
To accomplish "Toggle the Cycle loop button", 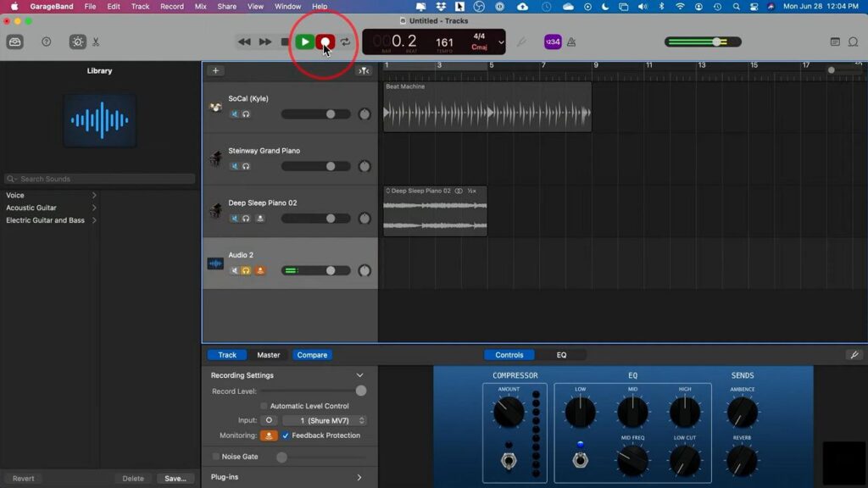I will pyautogui.click(x=346, y=42).
